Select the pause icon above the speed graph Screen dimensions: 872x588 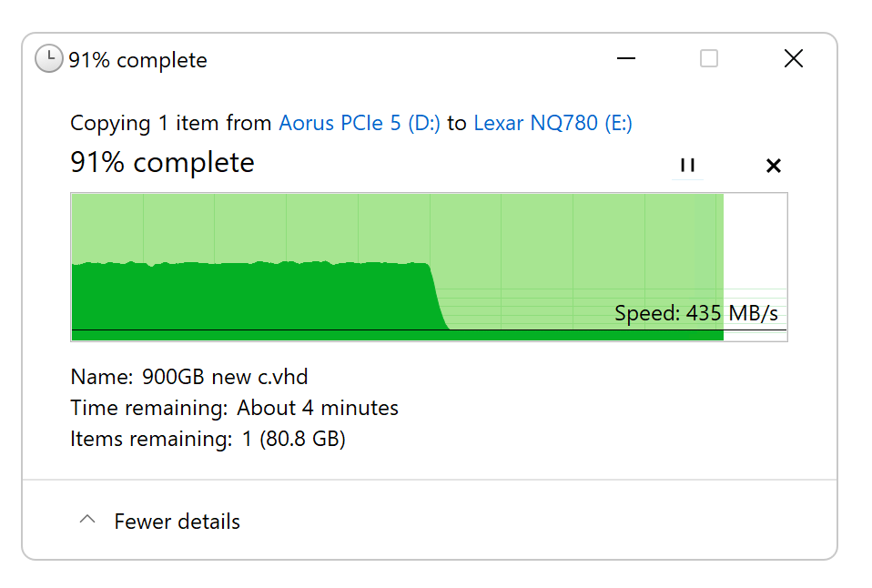coord(687,166)
